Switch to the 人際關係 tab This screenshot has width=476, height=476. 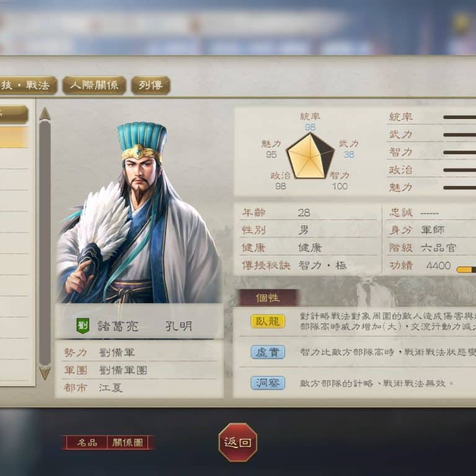coord(94,86)
